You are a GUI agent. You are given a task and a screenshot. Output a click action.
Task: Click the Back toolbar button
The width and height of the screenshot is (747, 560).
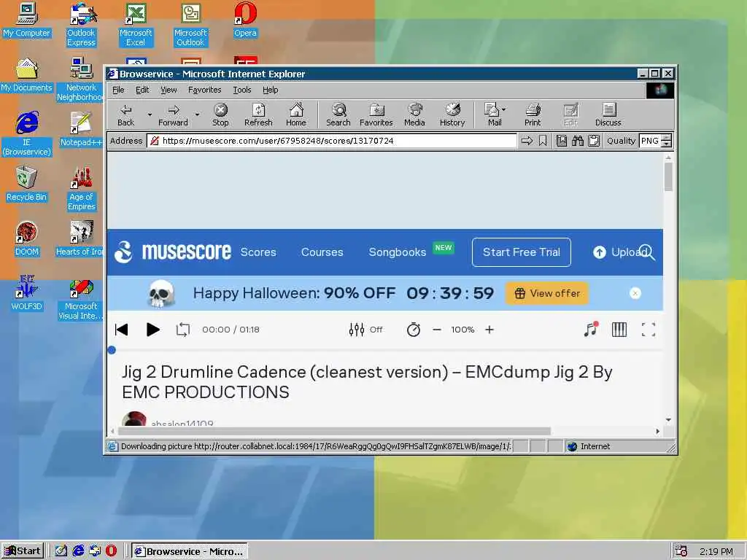click(125, 114)
